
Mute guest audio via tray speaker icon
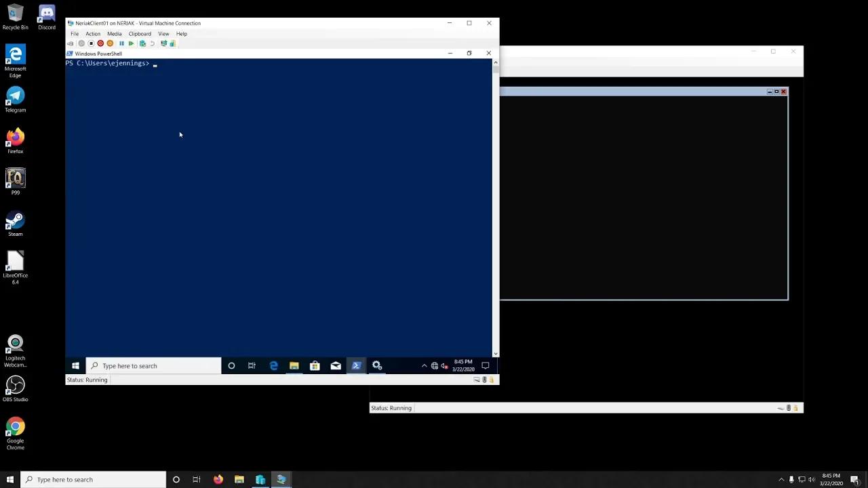pos(444,366)
